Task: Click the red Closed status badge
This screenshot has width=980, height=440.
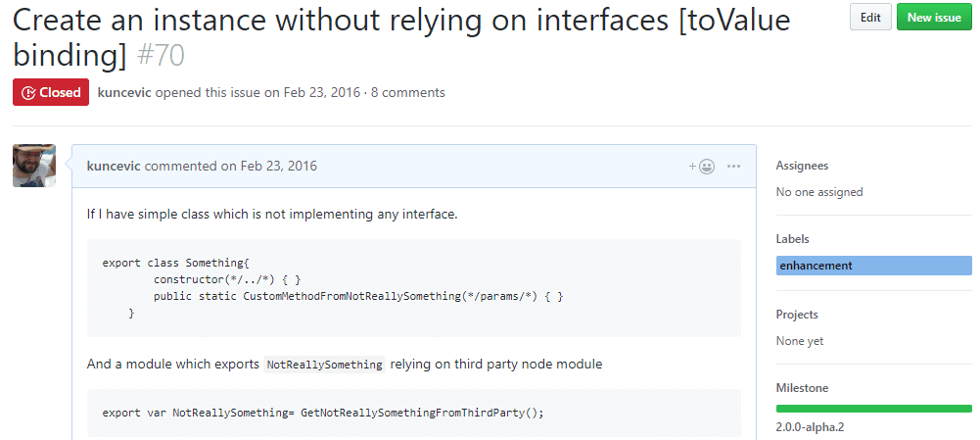Action: [x=51, y=92]
